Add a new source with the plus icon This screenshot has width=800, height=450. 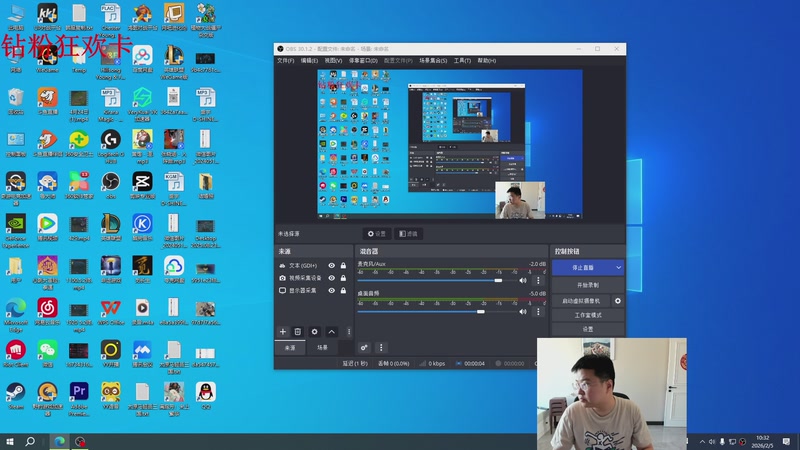pyautogui.click(x=283, y=332)
